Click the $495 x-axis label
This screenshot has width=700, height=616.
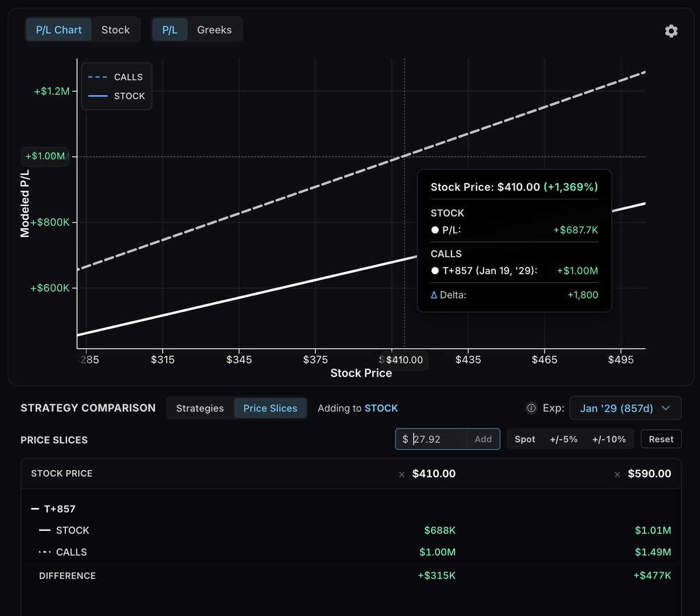coord(621,359)
